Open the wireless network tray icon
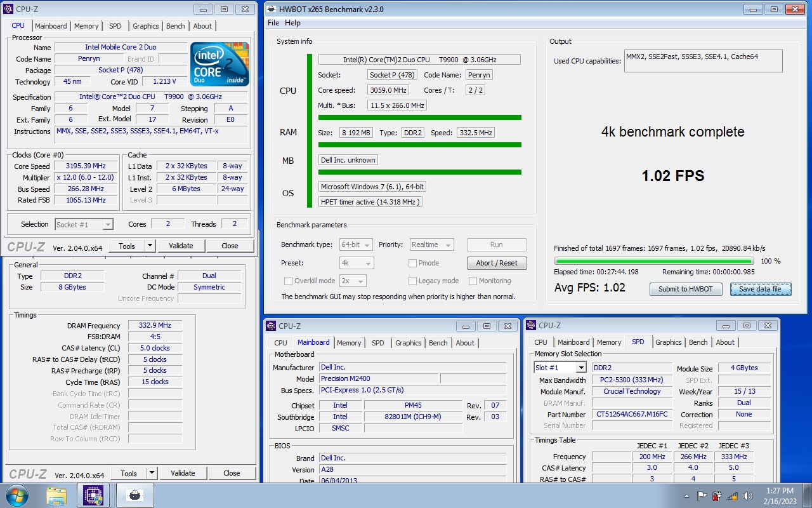The image size is (812, 508). tap(732, 496)
